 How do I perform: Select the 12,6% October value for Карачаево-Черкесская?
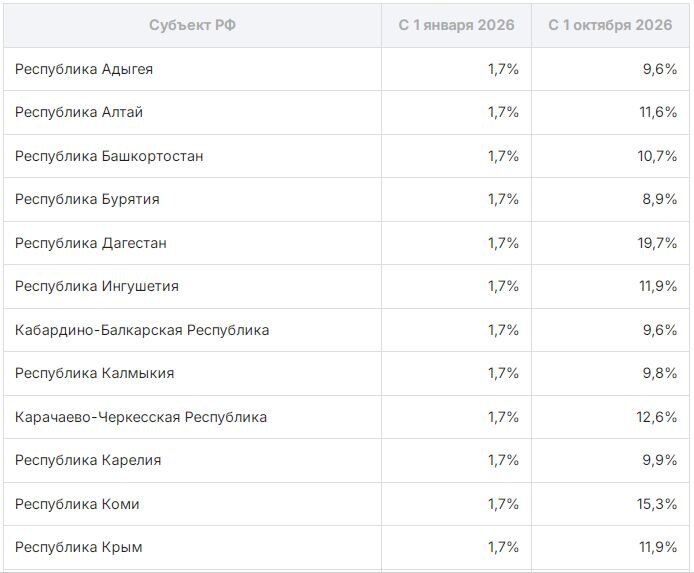[x=658, y=417]
